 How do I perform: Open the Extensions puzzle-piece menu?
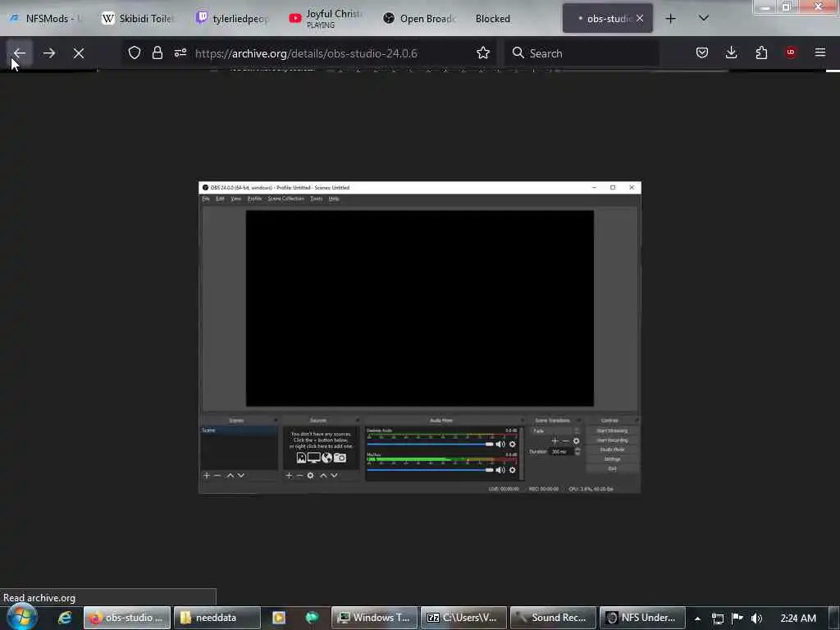pos(761,52)
